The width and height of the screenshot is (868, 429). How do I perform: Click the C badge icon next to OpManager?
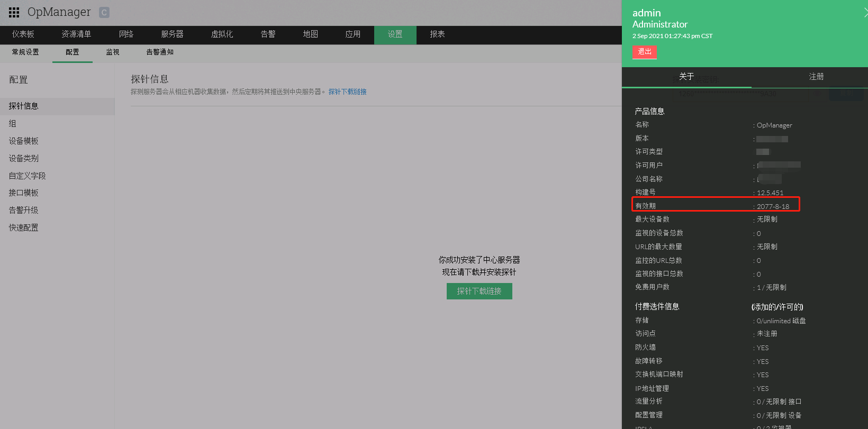[x=104, y=12]
